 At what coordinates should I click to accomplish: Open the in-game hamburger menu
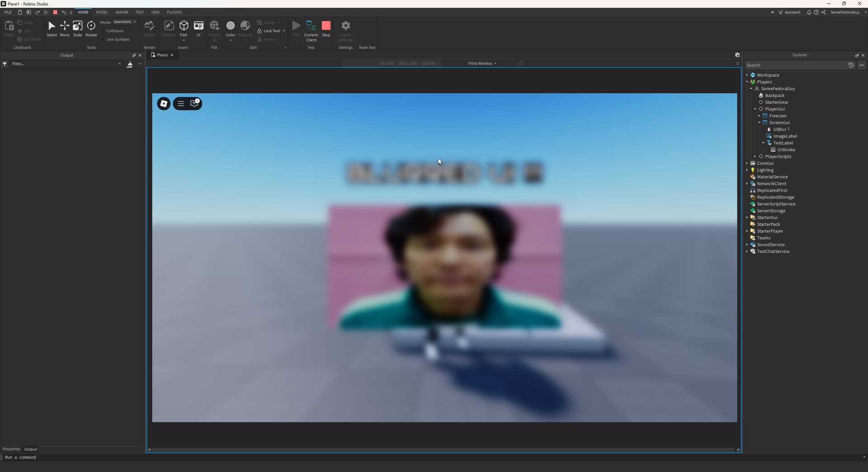(181, 104)
